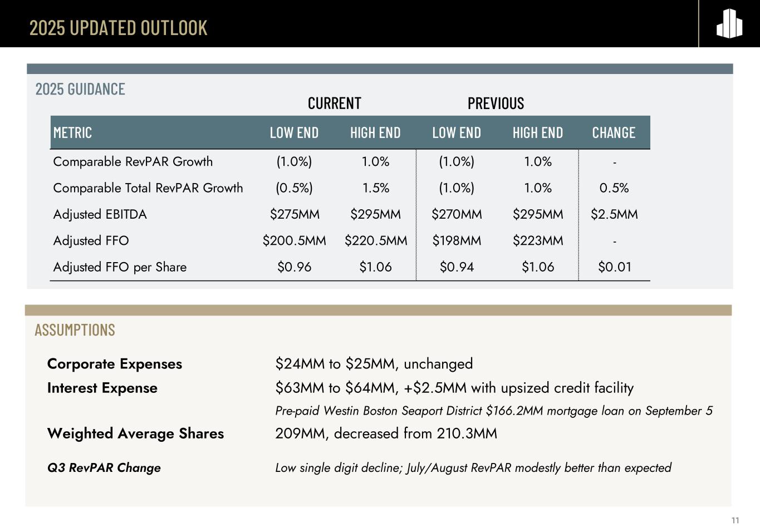Click the "Previous" column group label

click(x=496, y=104)
